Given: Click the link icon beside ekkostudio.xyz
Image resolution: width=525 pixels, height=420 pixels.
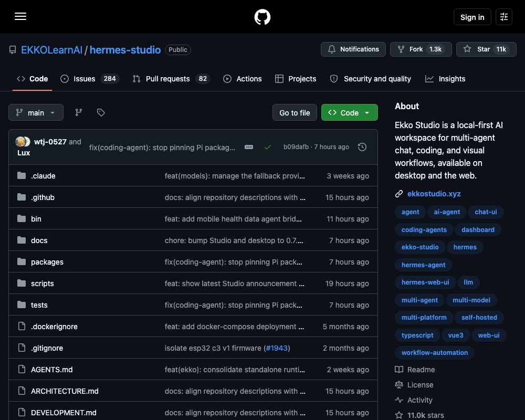Looking at the screenshot, I should coord(399,194).
